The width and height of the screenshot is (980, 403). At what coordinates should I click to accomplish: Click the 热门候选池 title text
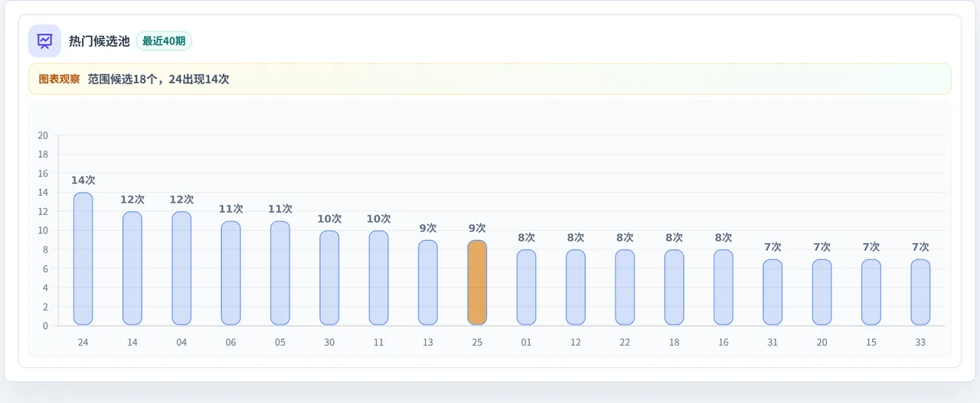tap(100, 41)
